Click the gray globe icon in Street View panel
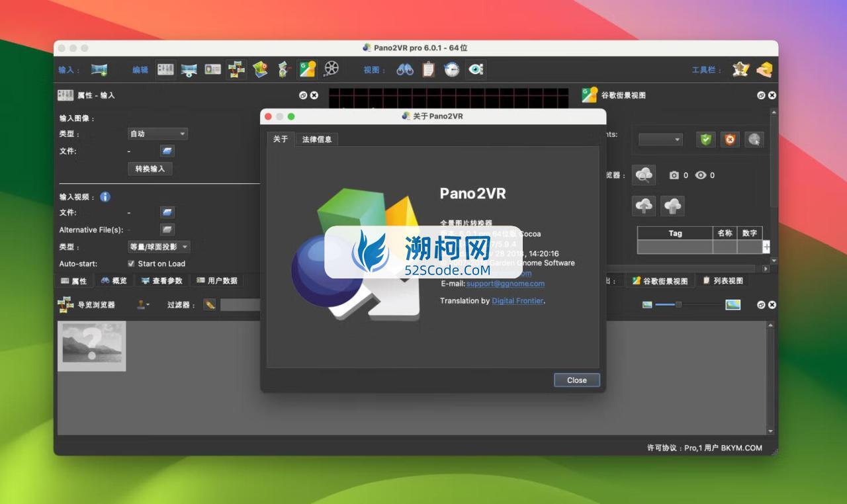Viewport: 847px width, 504px height. [754, 140]
